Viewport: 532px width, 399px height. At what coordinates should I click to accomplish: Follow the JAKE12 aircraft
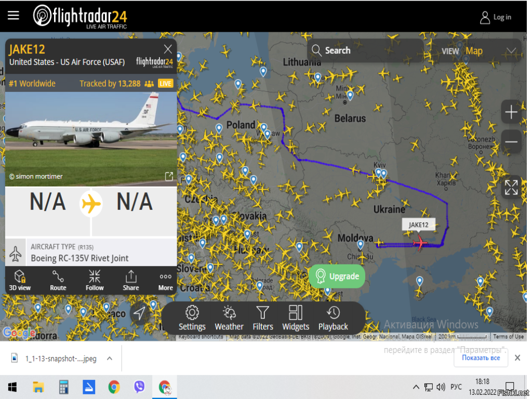[x=95, y=281]
